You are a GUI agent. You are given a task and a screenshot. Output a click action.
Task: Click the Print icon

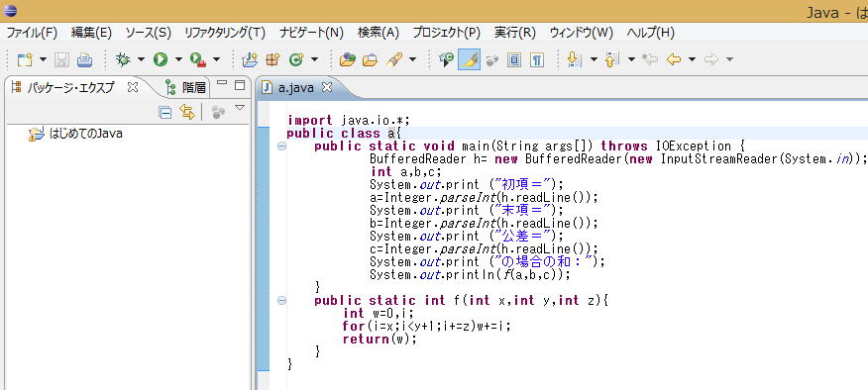point(84,59)
